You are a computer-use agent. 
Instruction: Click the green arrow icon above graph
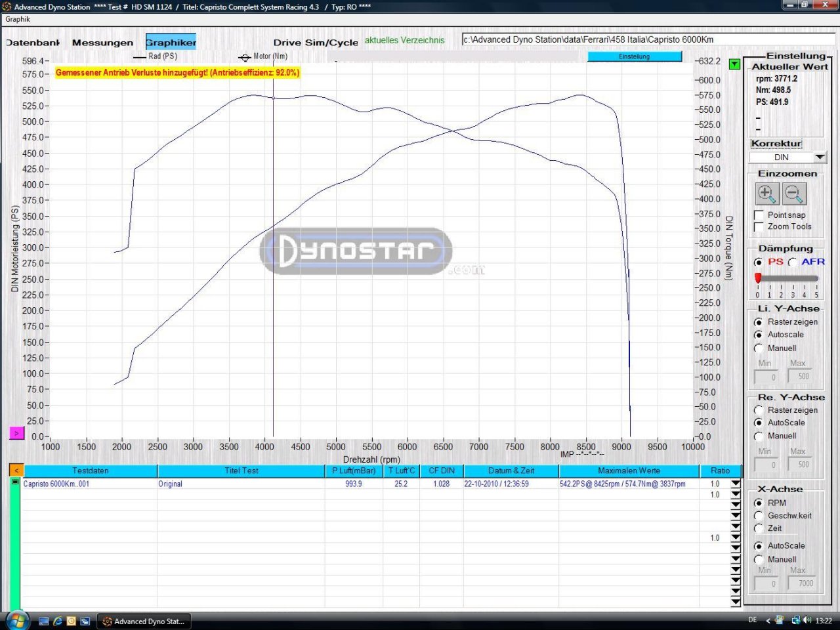[734, 64]
